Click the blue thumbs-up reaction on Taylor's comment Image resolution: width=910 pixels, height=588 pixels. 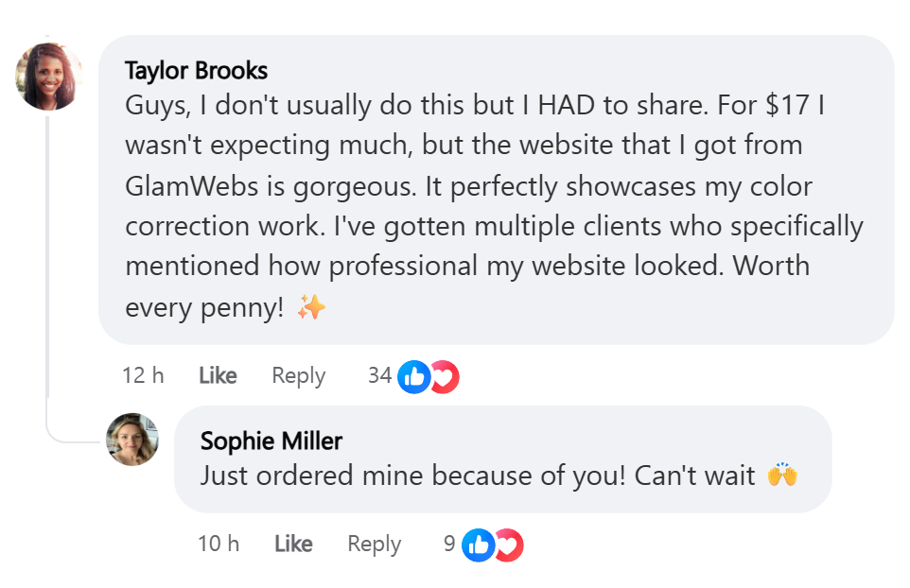413,376
